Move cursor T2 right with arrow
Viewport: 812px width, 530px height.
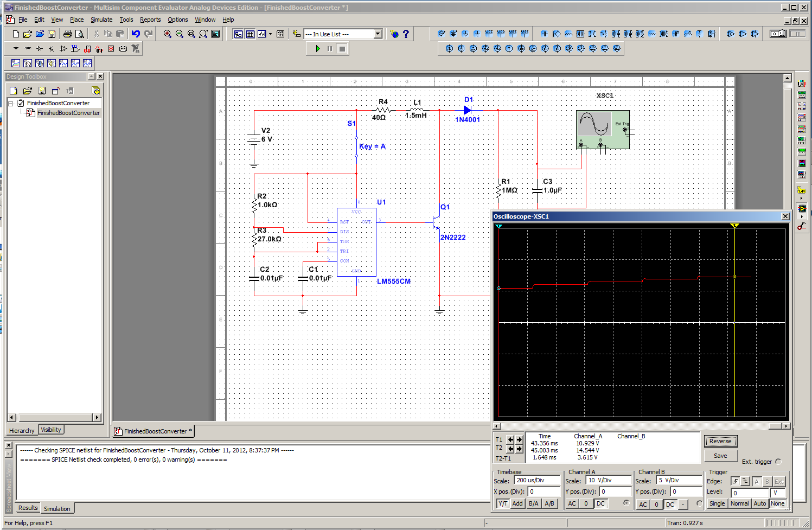click(519, 449)
